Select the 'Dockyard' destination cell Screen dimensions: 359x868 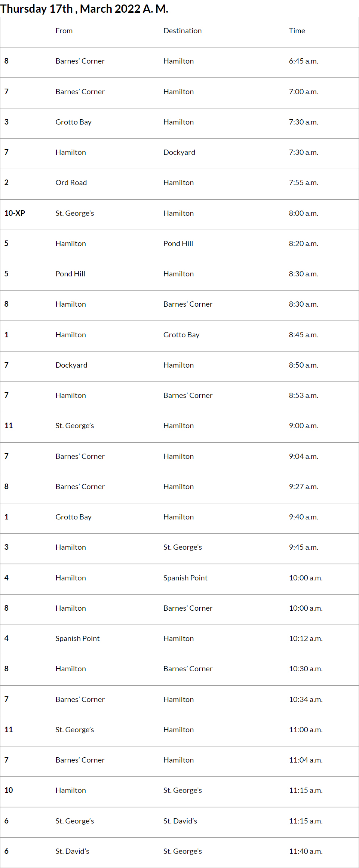(x=179, y=153)
